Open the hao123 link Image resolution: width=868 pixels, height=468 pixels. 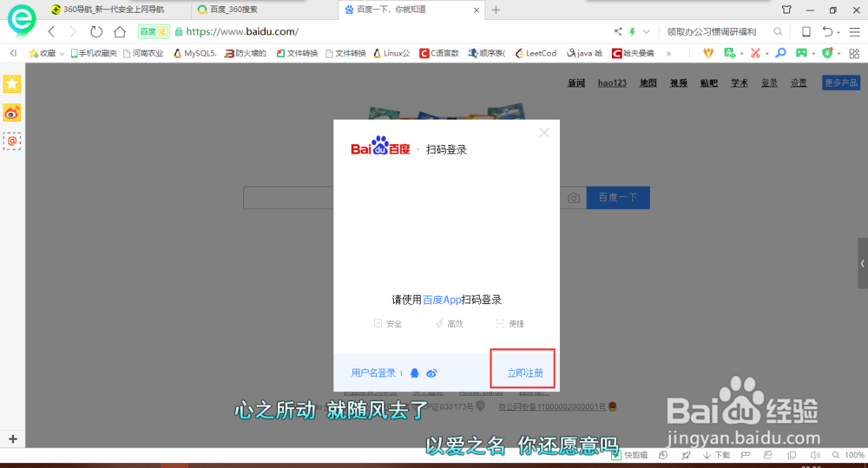[x=612, y=83]
